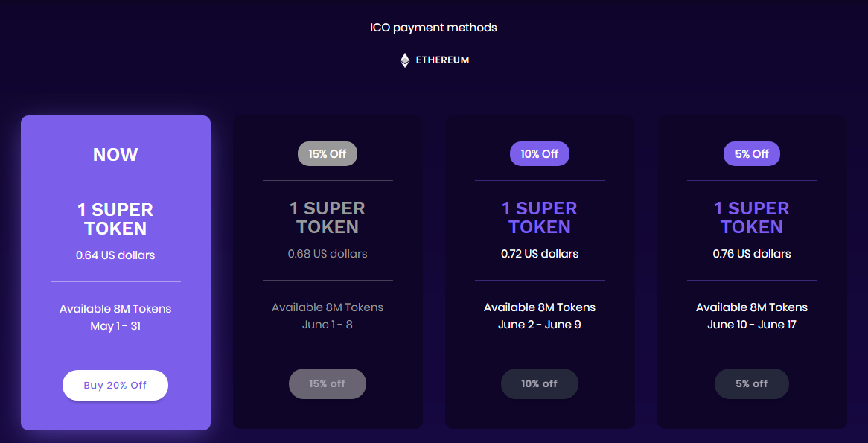Viewport: 868px width, 443px height.
Task: Click the dark 5% off bottom button
Action: [x=751, y=383]
